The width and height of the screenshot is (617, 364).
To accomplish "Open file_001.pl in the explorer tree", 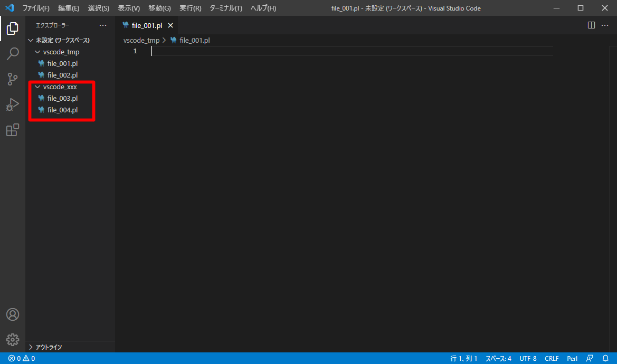I will click(70, 63).
